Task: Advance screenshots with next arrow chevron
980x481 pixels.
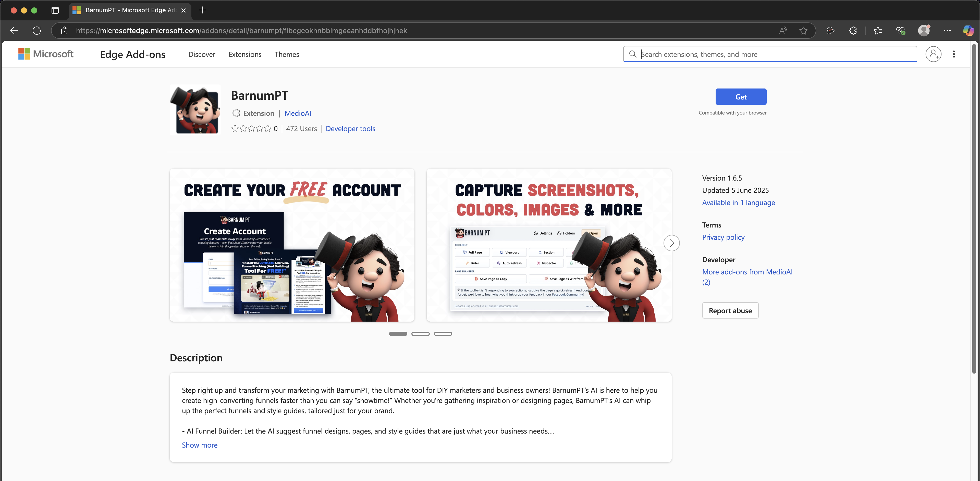Action: 671,243
